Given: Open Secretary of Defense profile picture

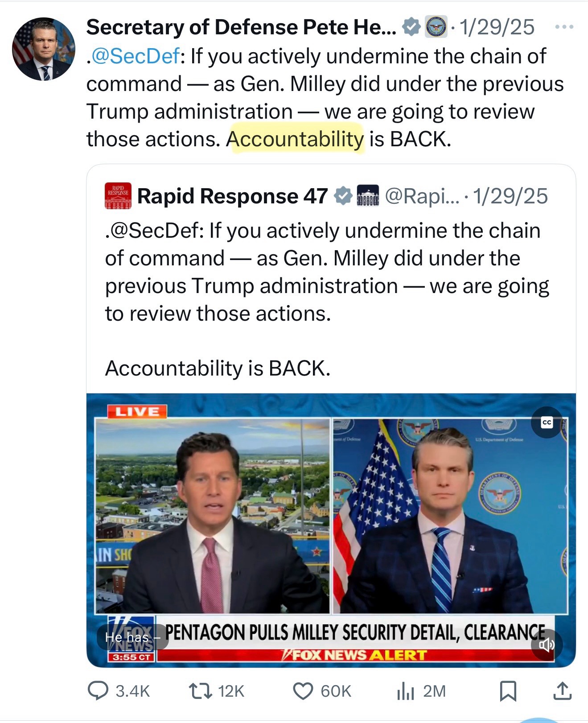Looking at the screenshot, I should [44, 49].
